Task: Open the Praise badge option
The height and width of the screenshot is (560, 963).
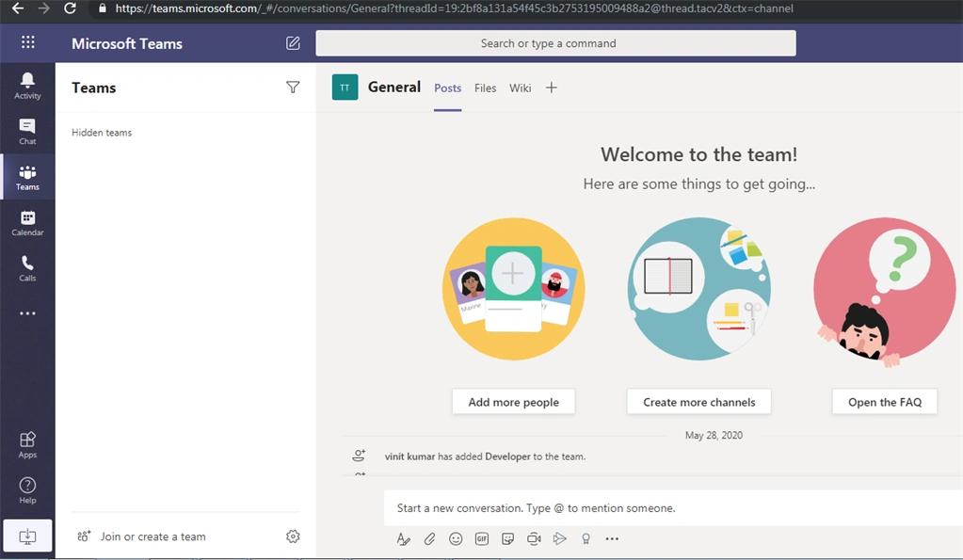Action: [x=586, y=538]
